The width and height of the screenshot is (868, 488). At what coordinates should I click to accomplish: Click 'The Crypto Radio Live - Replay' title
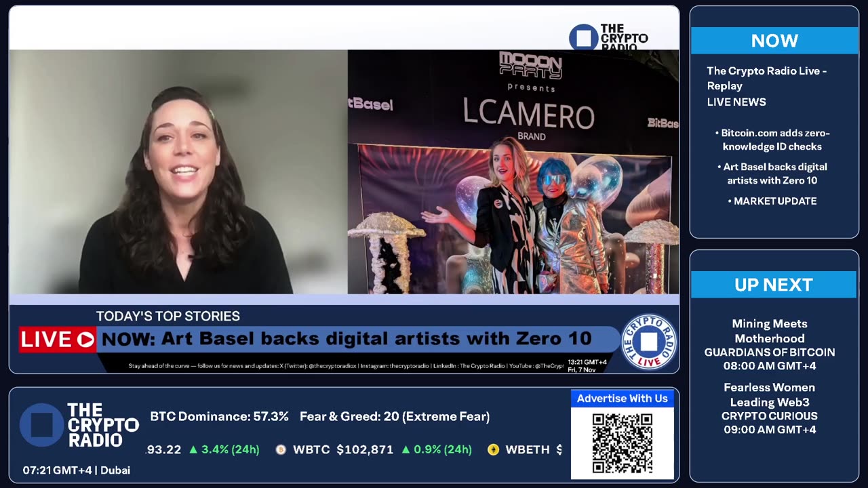767,78
